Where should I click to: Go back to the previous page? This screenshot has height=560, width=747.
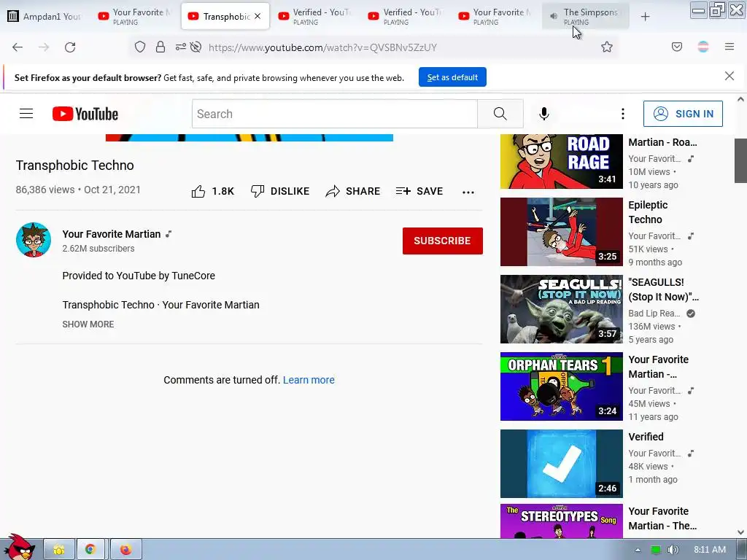[18, 47]
